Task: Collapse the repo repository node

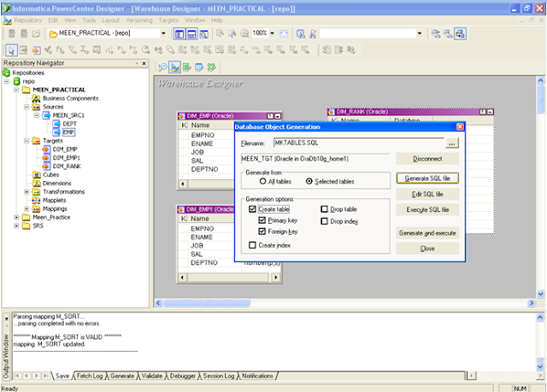Action: (x=6, y=81)
